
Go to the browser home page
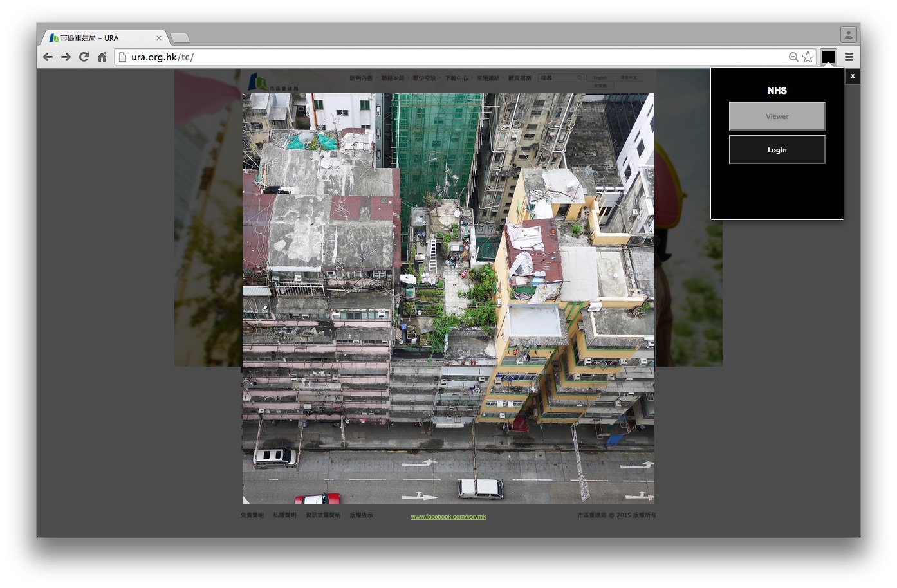(102, 57)
